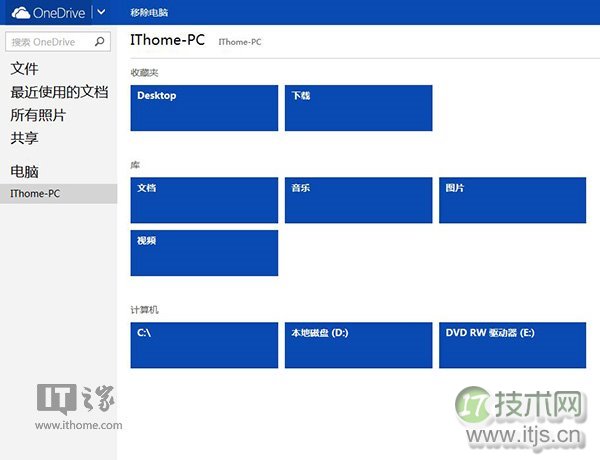The width and height of the screenshot is (600, 460).
Task: Click the 移除电脑 command
Action: [x=149, y=13]
